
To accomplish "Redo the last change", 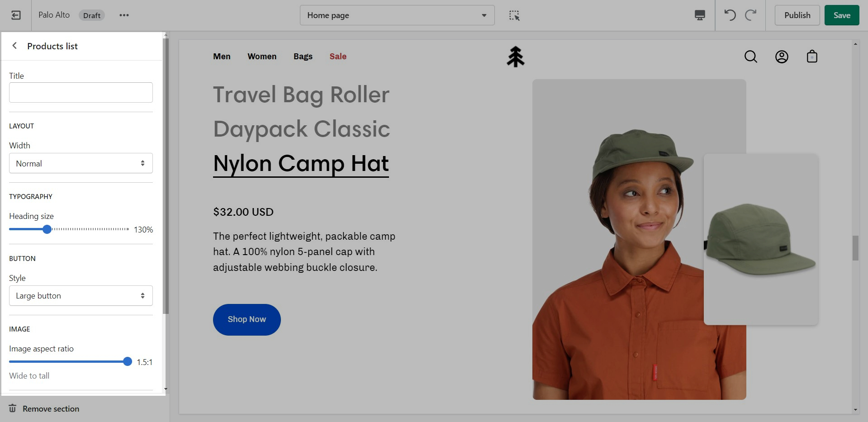I will 751,15.
